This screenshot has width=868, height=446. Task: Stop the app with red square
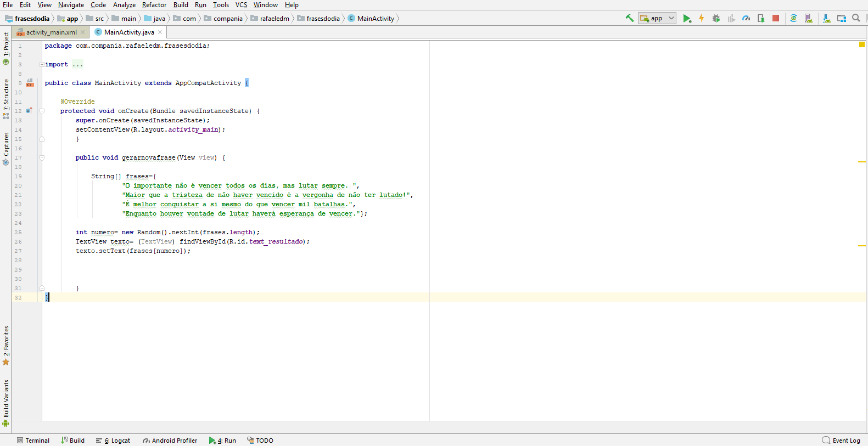pyautogui.click(x=776, y=18)
